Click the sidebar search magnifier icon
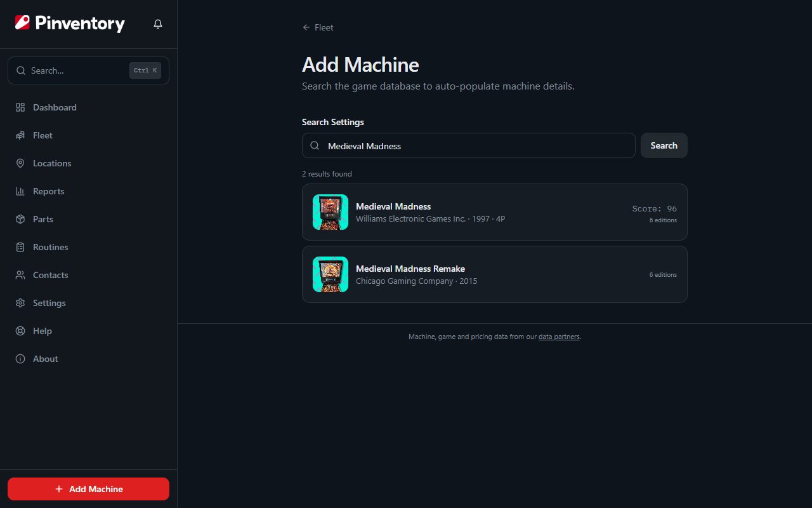The width and height of the screenshot is (812, 508). click(x=21, y=70)
